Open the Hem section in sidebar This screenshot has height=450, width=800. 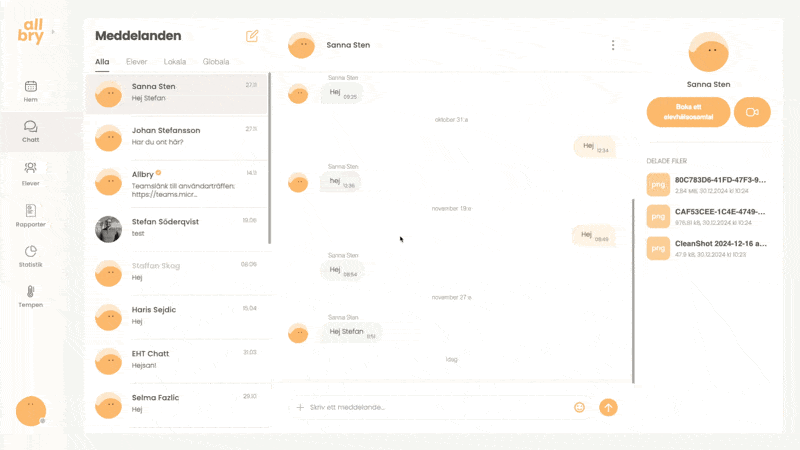pos(31,91)
